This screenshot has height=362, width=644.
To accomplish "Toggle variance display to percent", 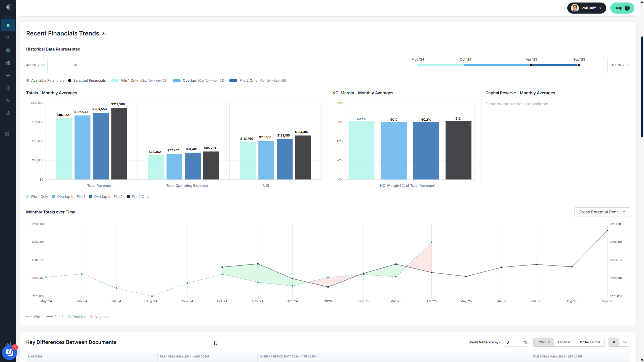I will [x=624, y=342].
